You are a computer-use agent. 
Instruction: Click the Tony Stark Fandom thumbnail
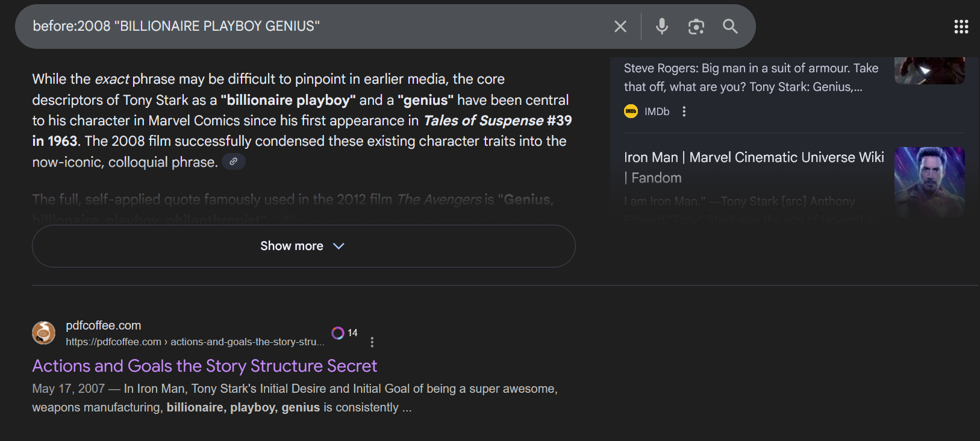pyautogui.click(x=929, y=181)
